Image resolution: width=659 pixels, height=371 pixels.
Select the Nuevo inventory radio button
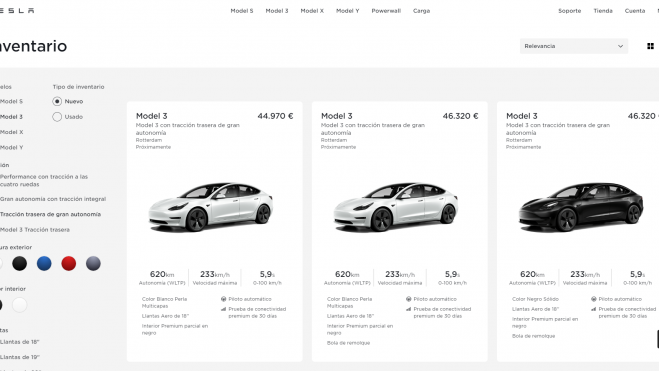[57, 101]
